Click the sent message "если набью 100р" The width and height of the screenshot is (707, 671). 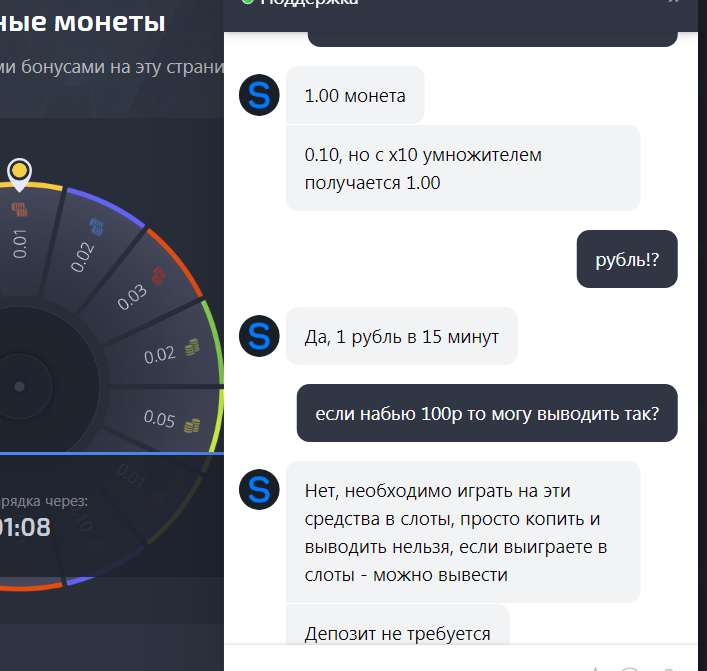click(x=487, y=413)
